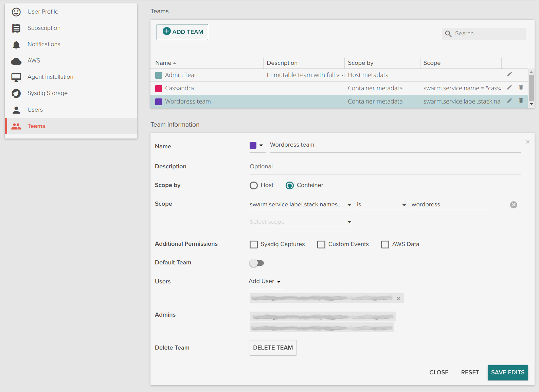Click the purple team color swatch

[253, 145]
